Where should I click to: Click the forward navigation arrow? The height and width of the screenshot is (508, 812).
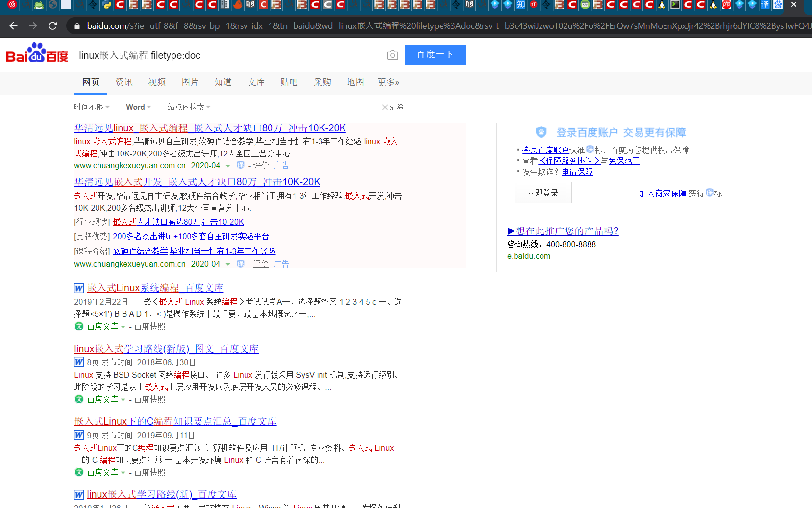point(33,26)
